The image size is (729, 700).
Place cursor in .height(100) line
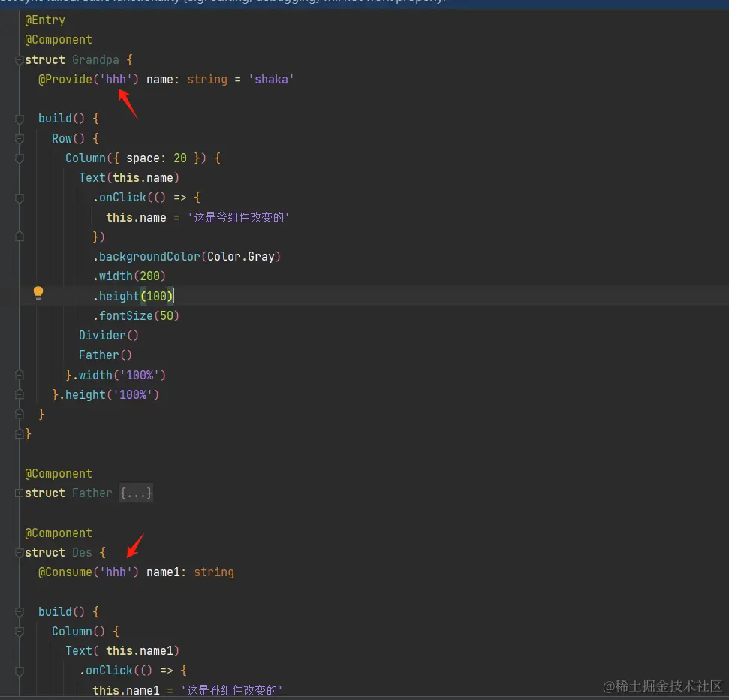[x=133, y=296]
